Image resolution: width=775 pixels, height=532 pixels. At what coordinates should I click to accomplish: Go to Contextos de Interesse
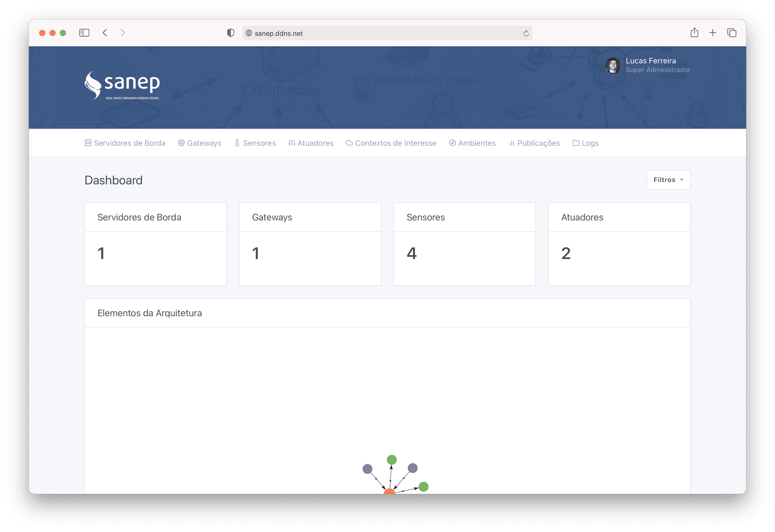(391, 143)
